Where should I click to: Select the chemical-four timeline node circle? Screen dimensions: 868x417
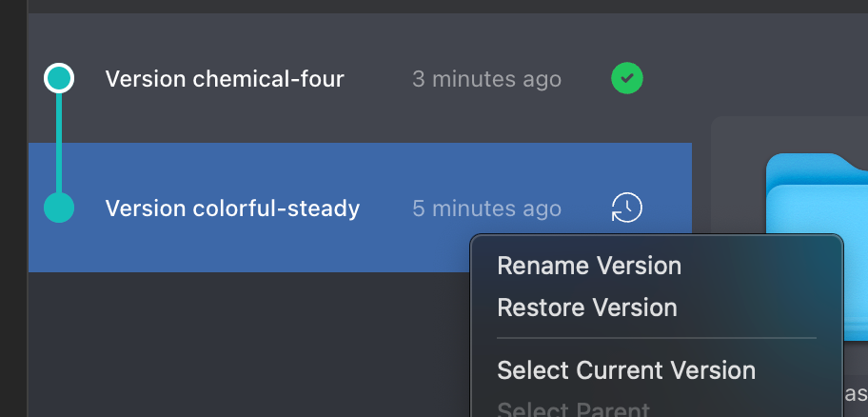point(59,78)
